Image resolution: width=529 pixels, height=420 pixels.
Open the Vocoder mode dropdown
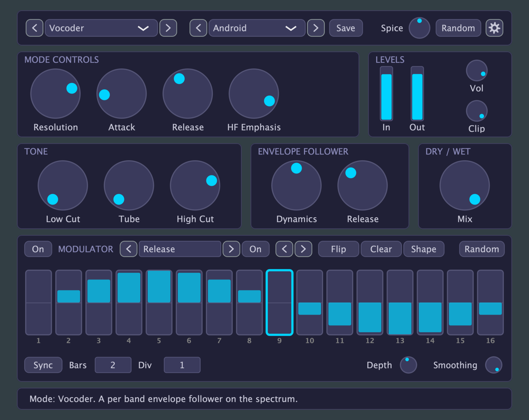(101, 28)
